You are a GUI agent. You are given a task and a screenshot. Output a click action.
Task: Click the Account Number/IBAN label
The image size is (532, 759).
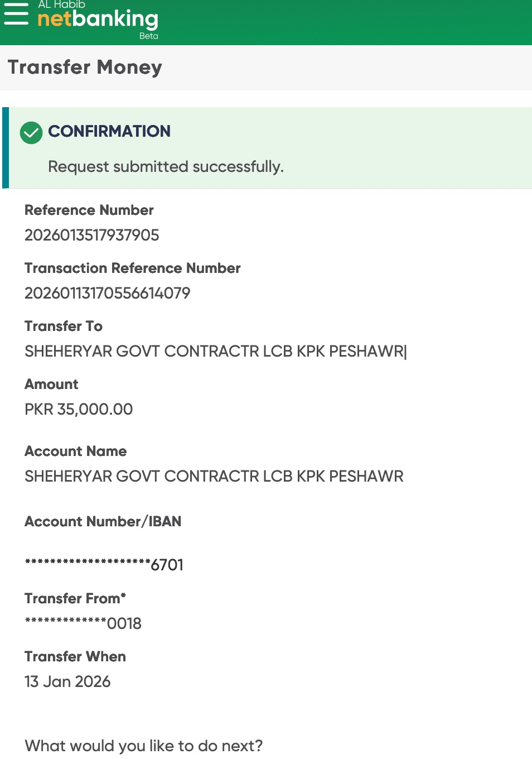tap(103, 522)
